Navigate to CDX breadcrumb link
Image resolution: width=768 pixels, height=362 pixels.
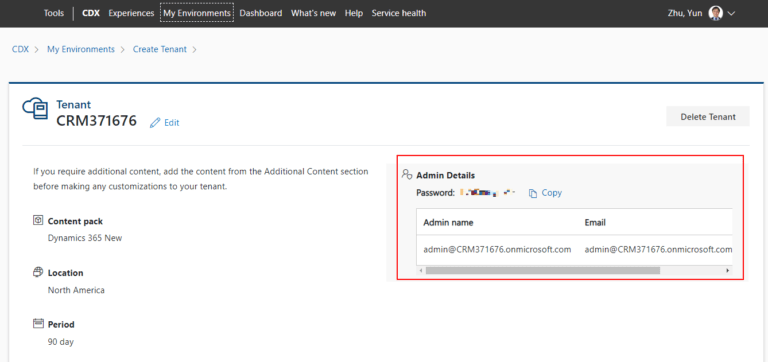coord(21,49)
